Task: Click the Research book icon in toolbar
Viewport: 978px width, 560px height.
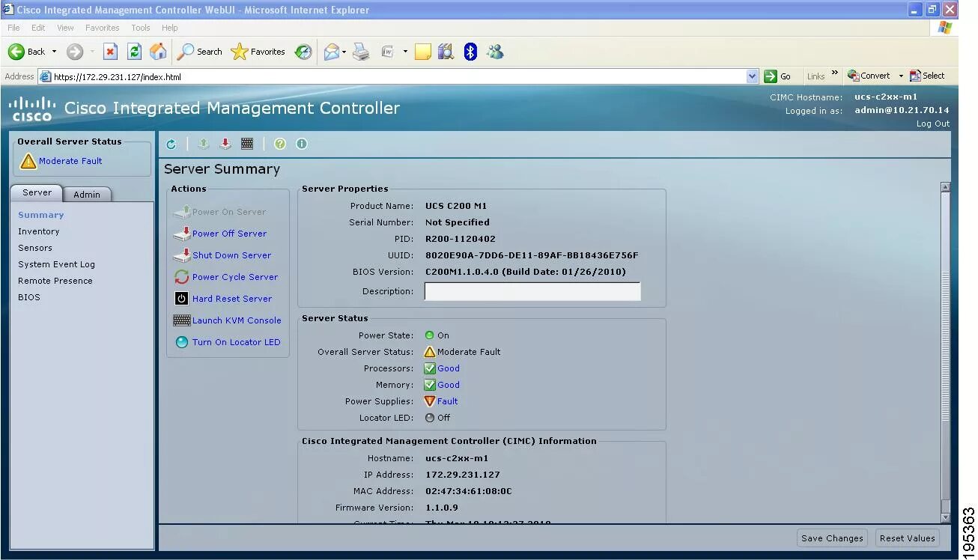Action: point(446,52)
